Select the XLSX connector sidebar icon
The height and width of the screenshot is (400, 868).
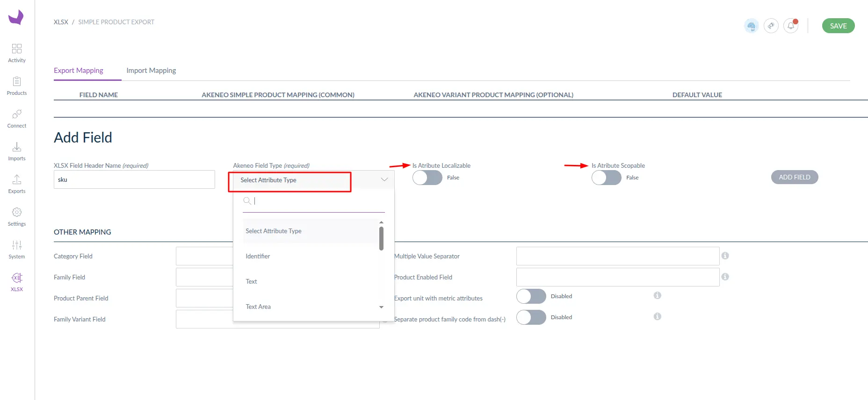pos(17,282)
